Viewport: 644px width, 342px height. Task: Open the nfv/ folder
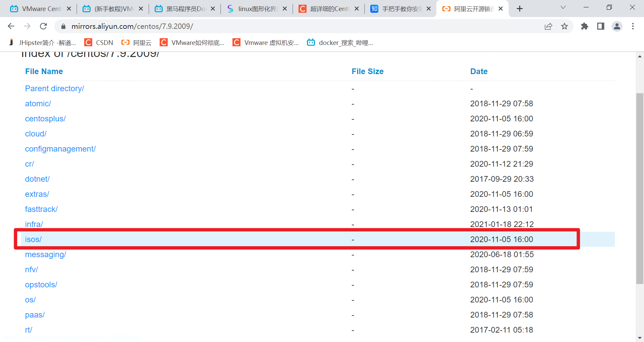pos(32,270)
